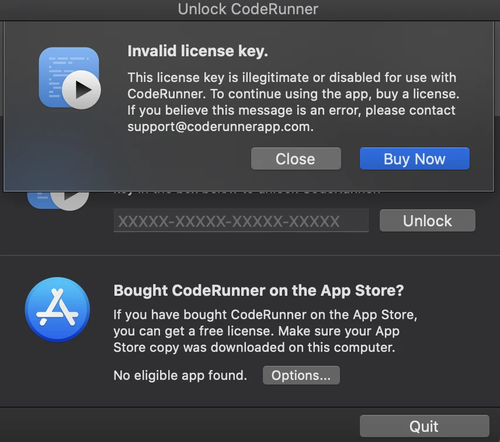500x442 pixels.
Task: Click the Unlock button
Action: (x=427, y=220)
